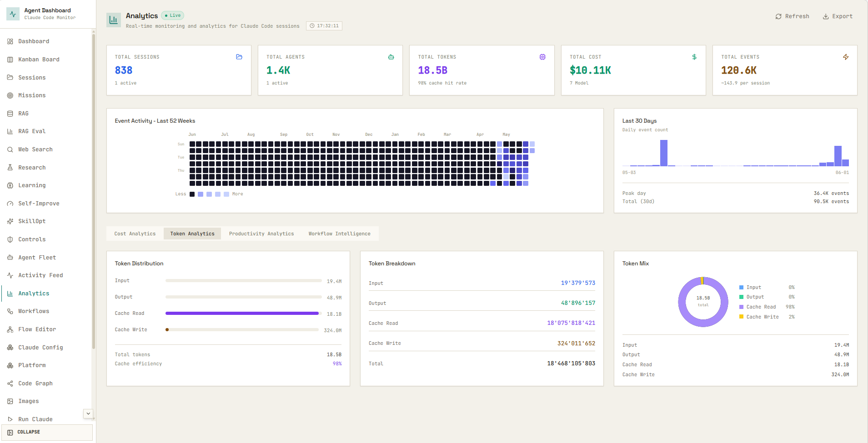Click the Output distribution progress bar
The height and width of the screenshot is (443, 868).
[x=244, y=297]
